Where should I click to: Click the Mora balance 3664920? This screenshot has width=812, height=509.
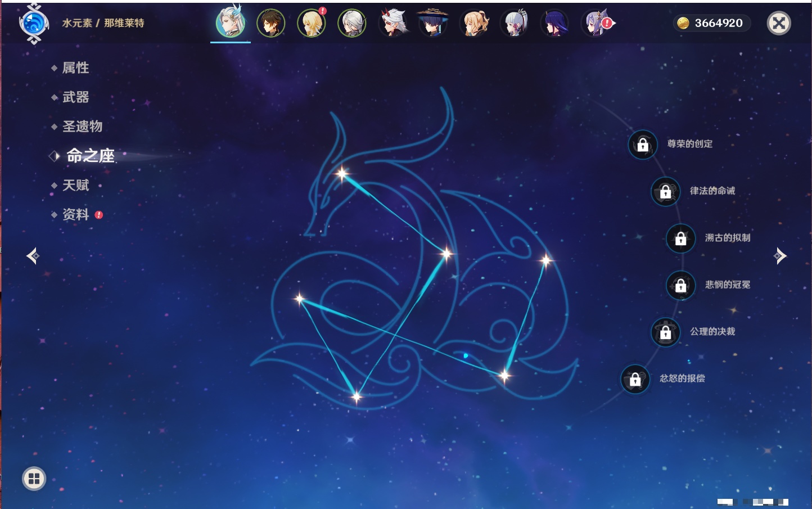[719, 23]
